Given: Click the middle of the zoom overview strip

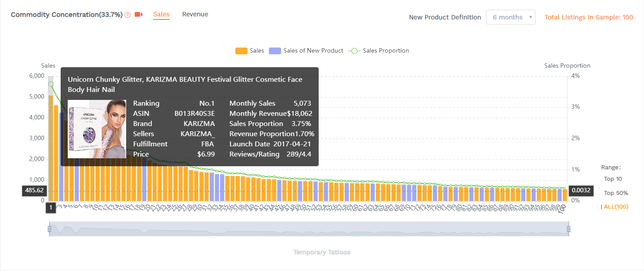Looking at the screenshot, I should coord(309,229).
